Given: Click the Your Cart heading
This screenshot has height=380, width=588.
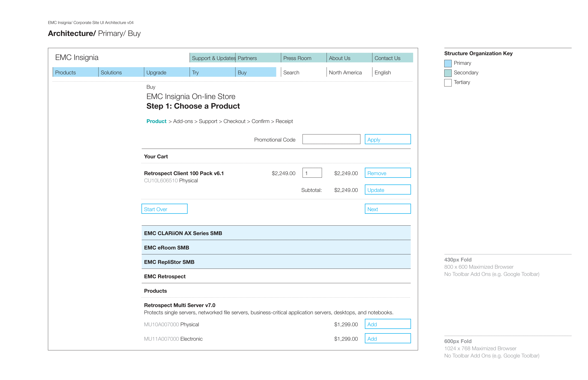Looking at the screenshot, I should pyautogui.click(x=156, y=156).
